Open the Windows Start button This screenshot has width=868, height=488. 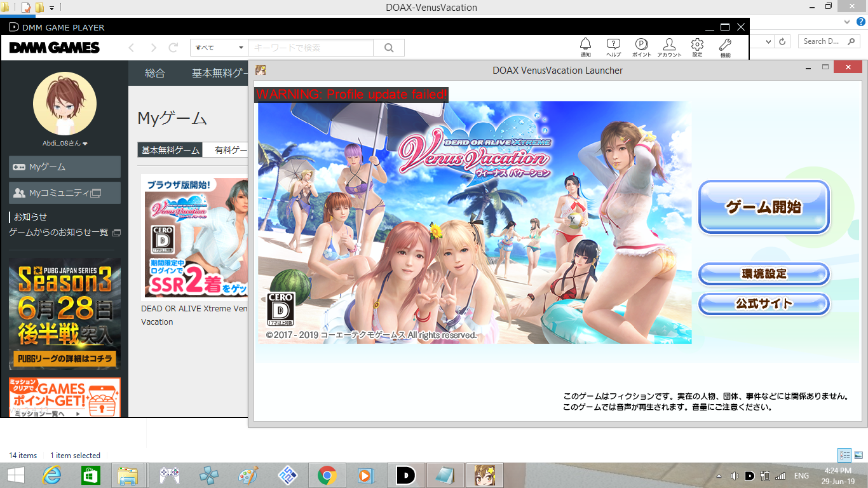pos(16,475)
